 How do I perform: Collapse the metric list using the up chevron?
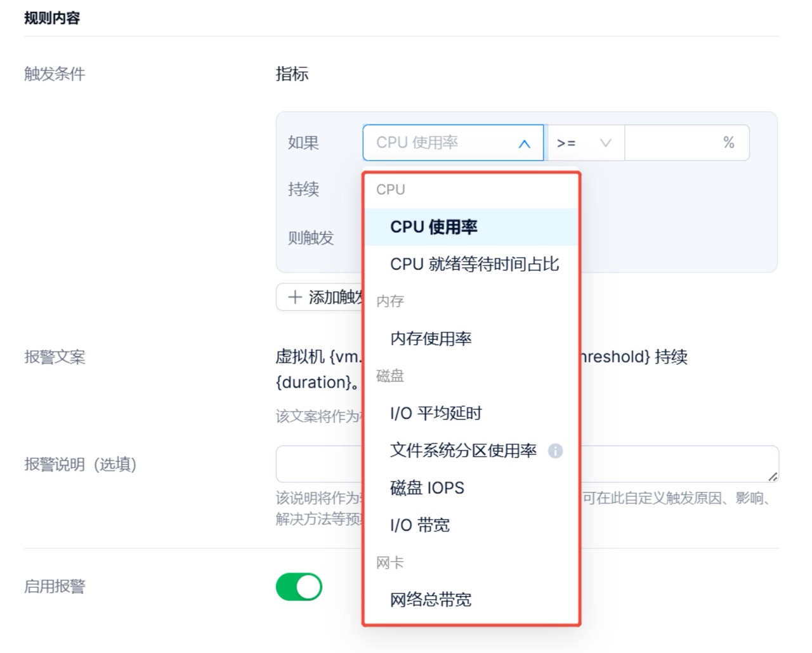524,144
